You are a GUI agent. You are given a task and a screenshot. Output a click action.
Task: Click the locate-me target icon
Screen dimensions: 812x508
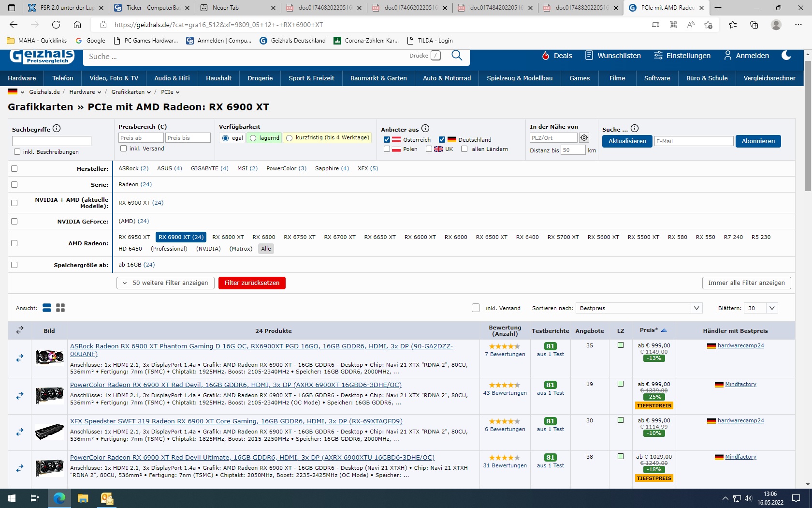click(584, 138)
